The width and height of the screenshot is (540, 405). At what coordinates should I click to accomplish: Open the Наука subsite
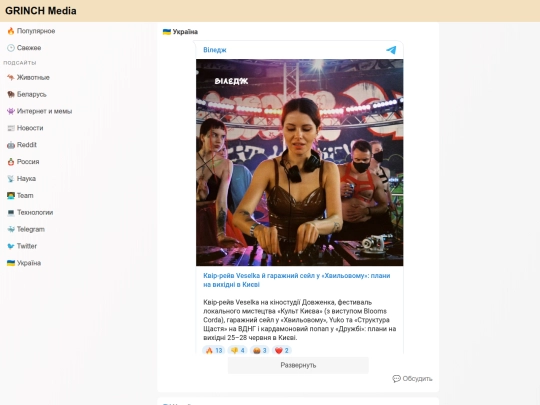pos(26,179)
